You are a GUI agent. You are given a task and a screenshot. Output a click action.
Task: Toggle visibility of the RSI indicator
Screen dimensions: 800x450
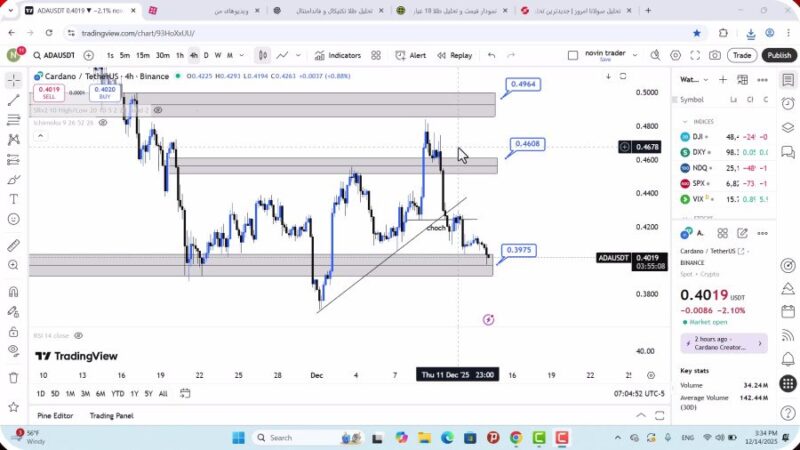[x=78, y=336]
